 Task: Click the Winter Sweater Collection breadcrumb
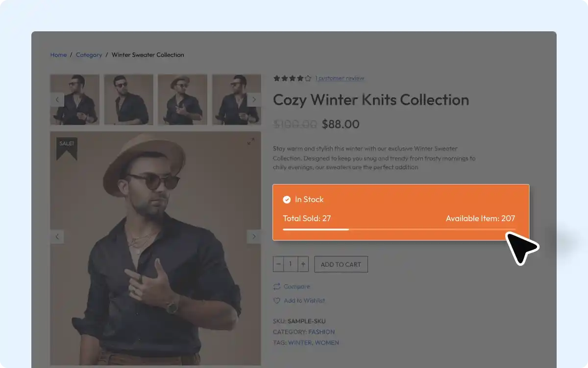coord(147,55)
